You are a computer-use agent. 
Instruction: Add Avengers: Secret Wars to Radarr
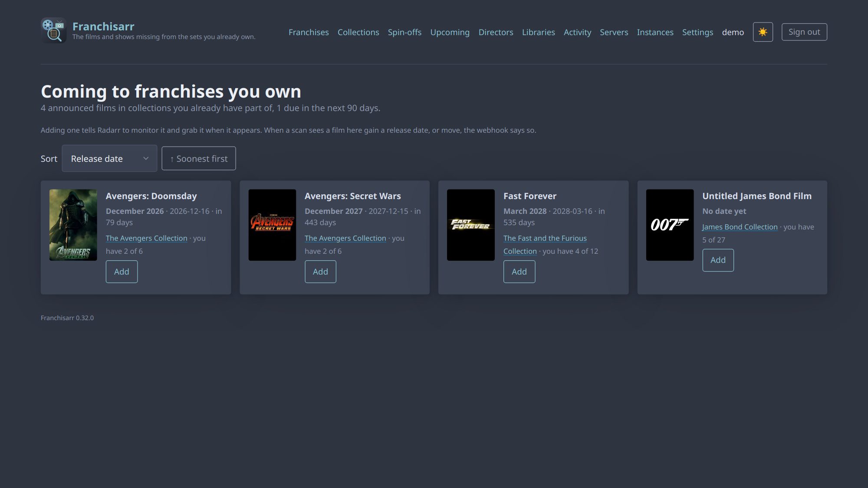click(x=320, y=272)
